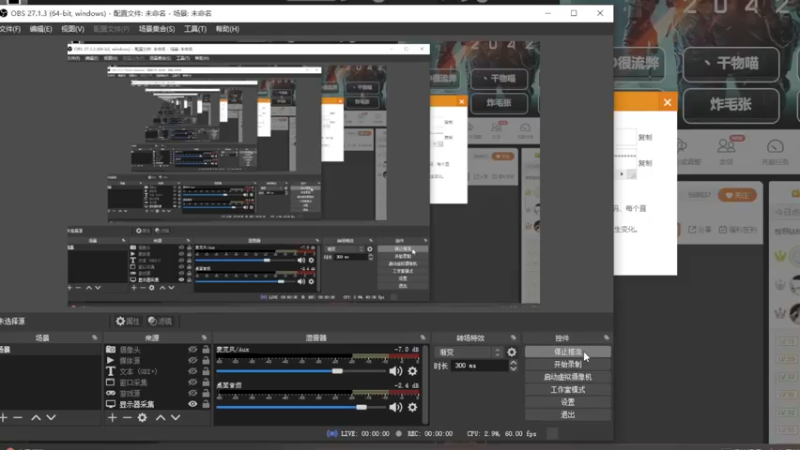Image resolution: width=800 pixels, height=450 pixels.
Task: Open the 文件(F) menu
Action: (10, 29)
